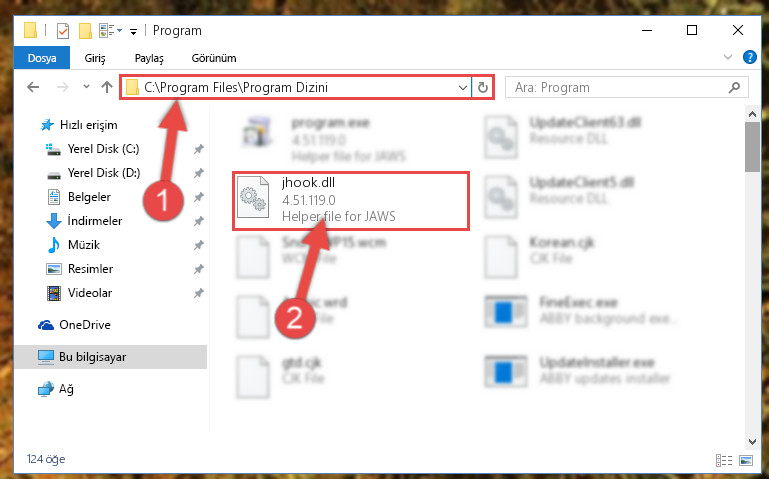Click the vertical scrollbar thumb
769x479 pixels.
pos(752,147)
